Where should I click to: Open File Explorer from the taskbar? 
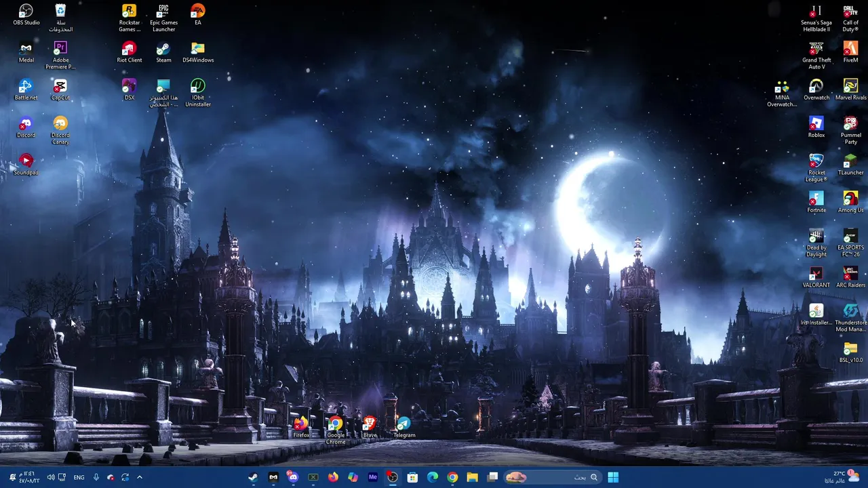[472, 477]
